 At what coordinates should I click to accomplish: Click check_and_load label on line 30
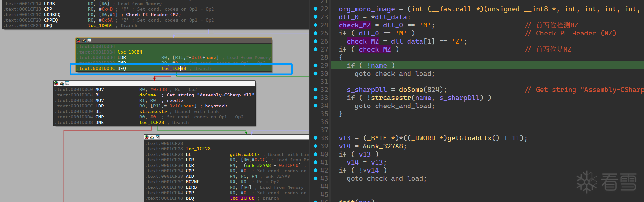click(403, 74)
